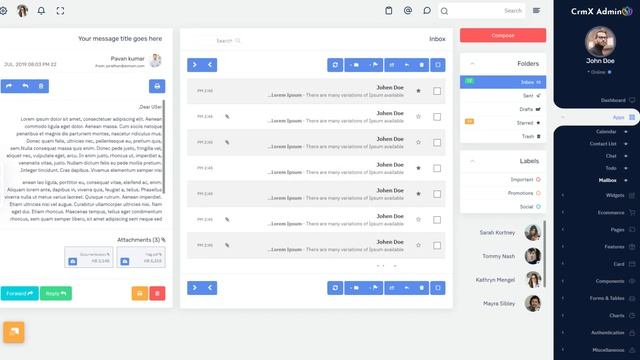Screen dimensions: 640x360
Task: Click the forward arrow icon above the message body
Action: pos(9,86)
